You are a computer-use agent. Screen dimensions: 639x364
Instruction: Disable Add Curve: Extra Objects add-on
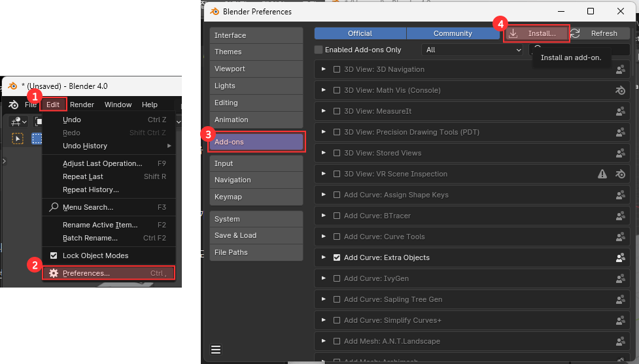pos(337,257)
